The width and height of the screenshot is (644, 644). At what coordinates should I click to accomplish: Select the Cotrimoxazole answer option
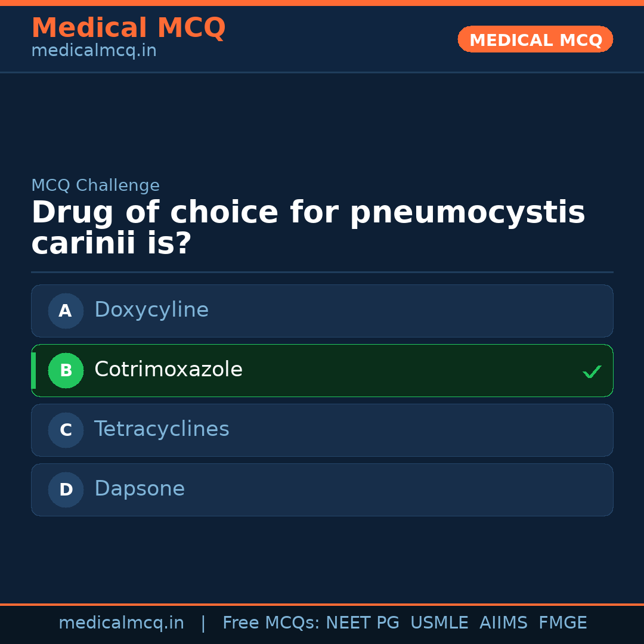(x=322, y=370)
